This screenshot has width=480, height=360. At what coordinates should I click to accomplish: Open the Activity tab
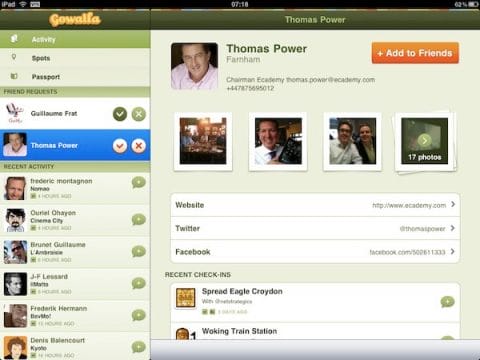point(75,39)
